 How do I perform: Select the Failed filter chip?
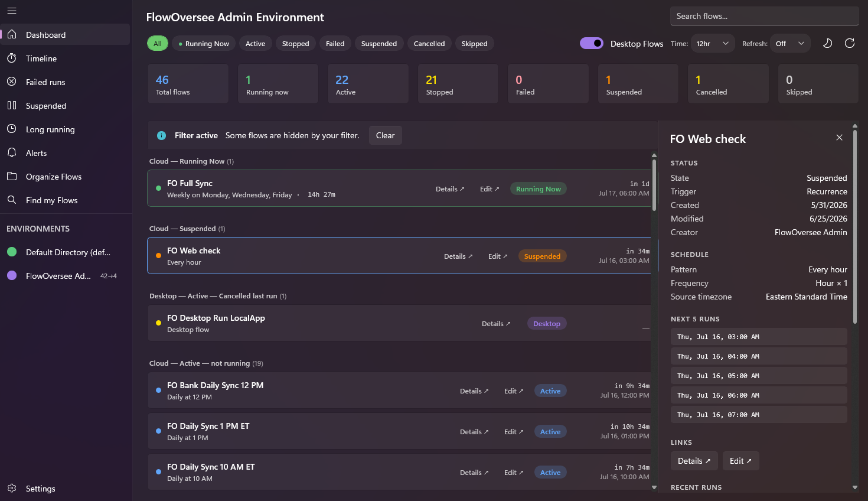(x=335, y=43)
